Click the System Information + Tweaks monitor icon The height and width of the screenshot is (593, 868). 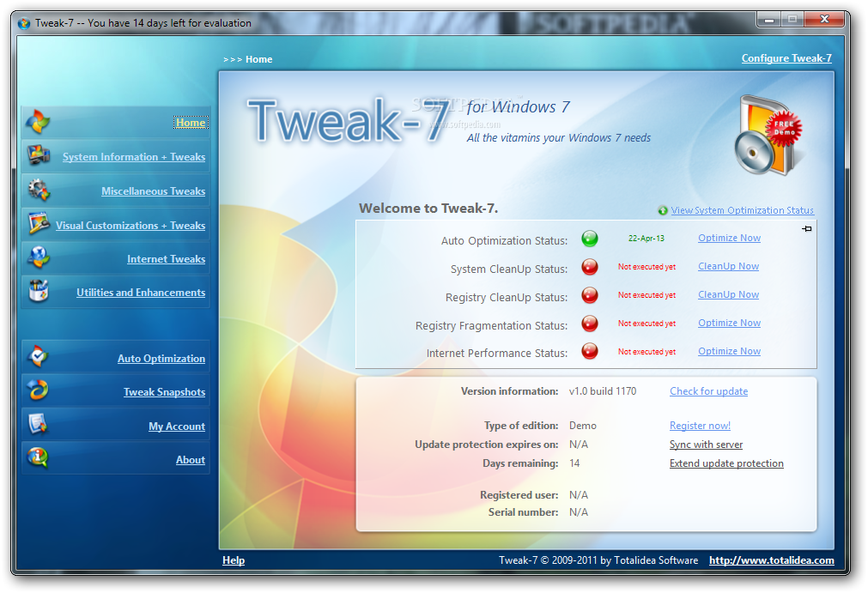(x=38, y=155)
